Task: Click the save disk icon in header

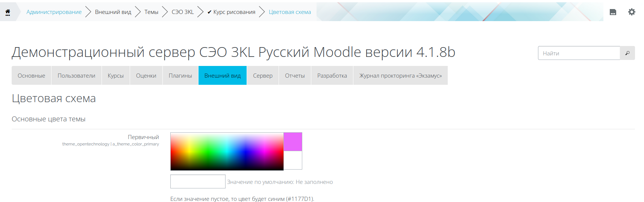Action: click(x=613, y=12)
